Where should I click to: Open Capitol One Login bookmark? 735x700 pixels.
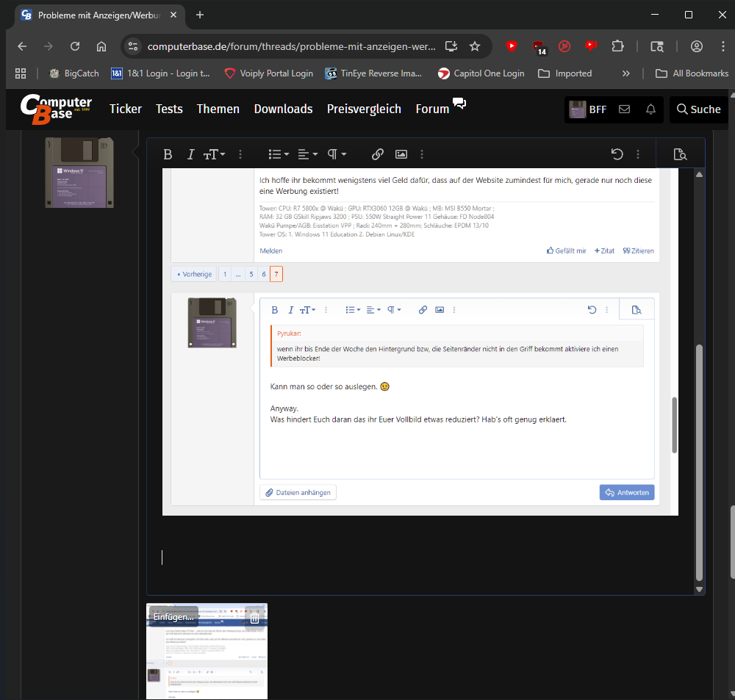click(481, 73)
